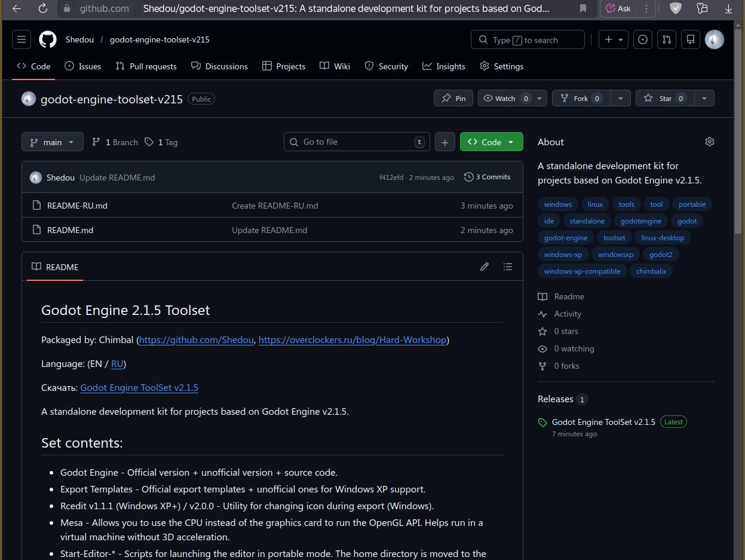Viewport: 745px width, 560px height.
Task: Show the README outline list icon
Action: point(508,267)
